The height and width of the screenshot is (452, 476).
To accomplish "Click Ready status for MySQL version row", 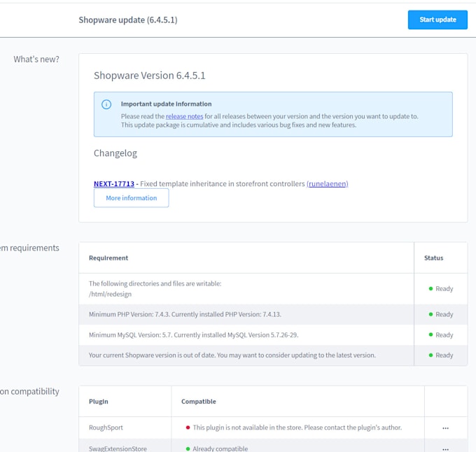I will (441, 335).
